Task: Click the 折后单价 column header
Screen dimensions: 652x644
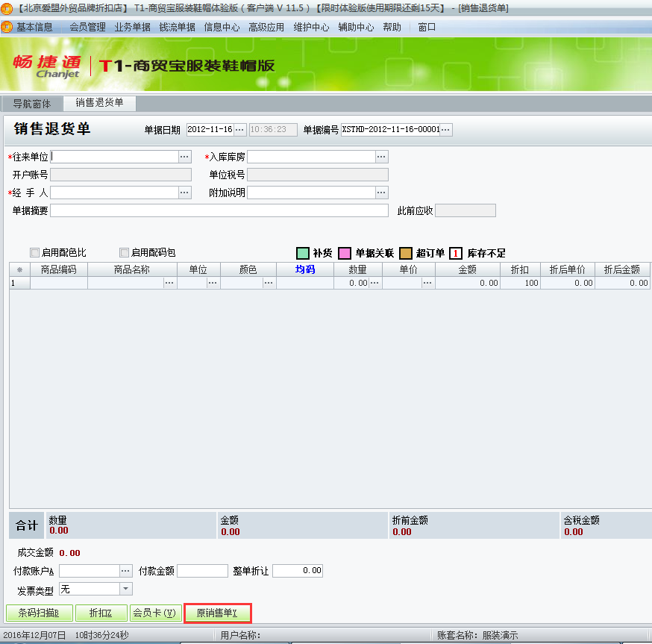Action: [x=568, y=269]
